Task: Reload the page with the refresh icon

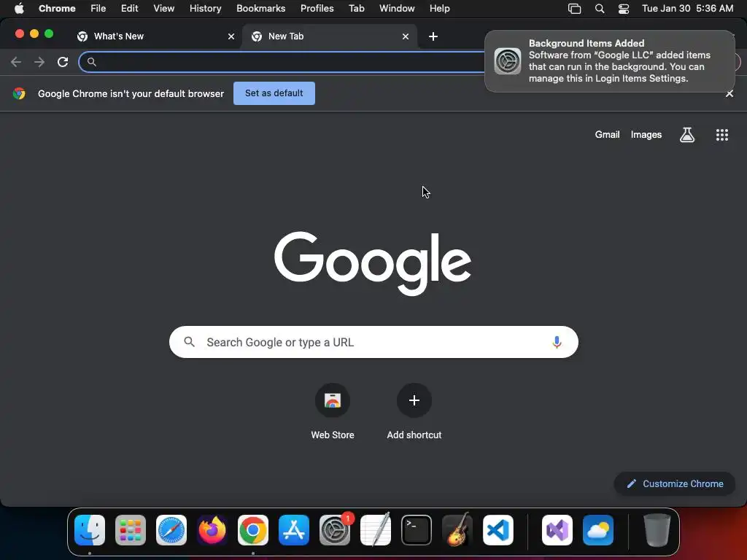Action: click(x=63, y=62)
